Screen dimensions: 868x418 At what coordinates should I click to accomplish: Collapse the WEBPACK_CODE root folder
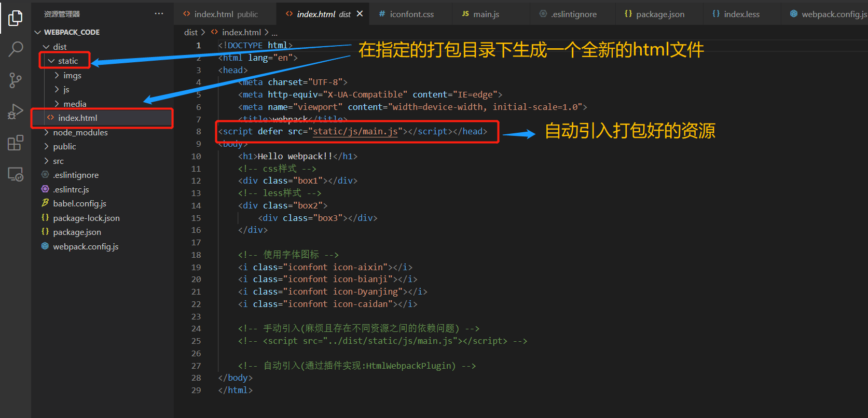(x=37, y=32)
